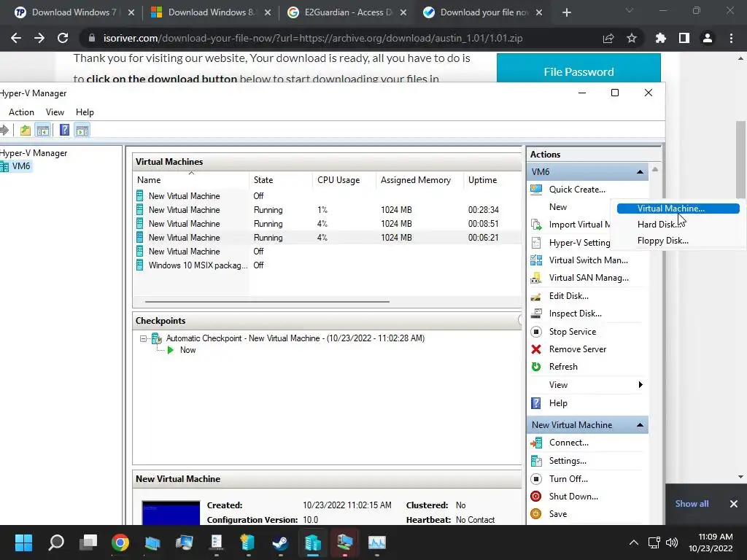Click the Show/Hide Action Pane toolbar icon

coord(82,130)
